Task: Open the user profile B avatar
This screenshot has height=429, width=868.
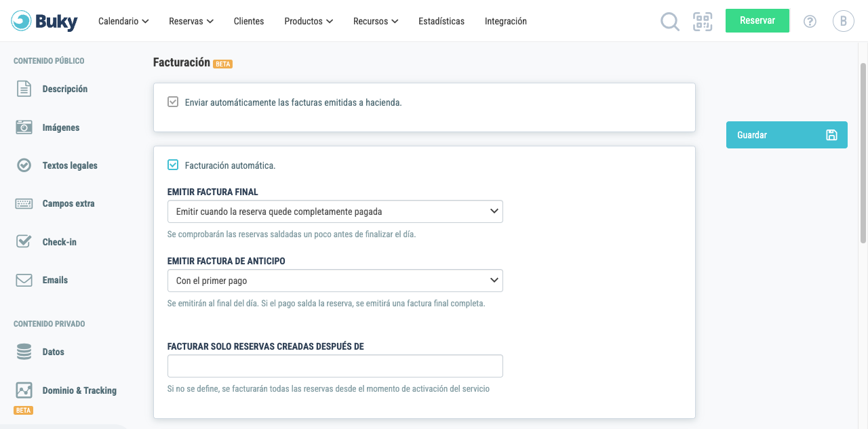Action: 843,21
